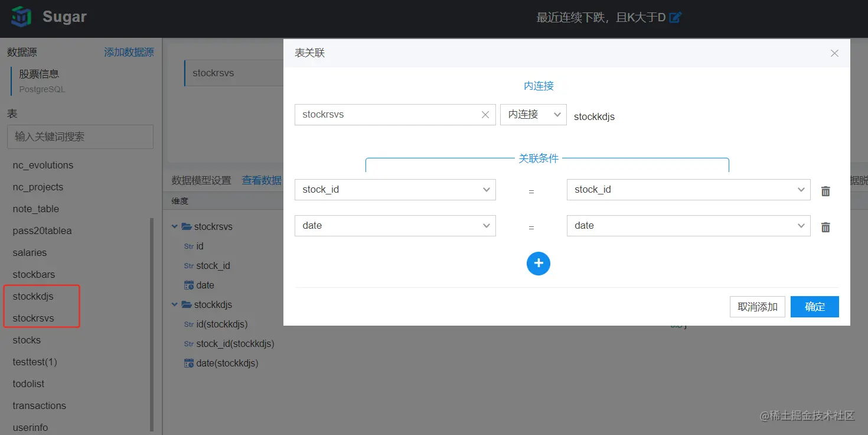Click folder icon of stockkdjs group

point(187,304)
